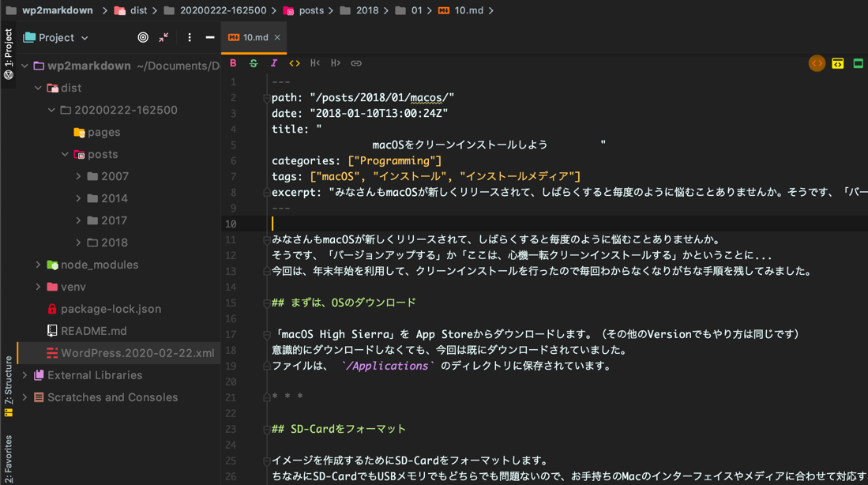Switch to preview-only view mode
This screenshot has height=485, width=868.
(x=858, y=63)
